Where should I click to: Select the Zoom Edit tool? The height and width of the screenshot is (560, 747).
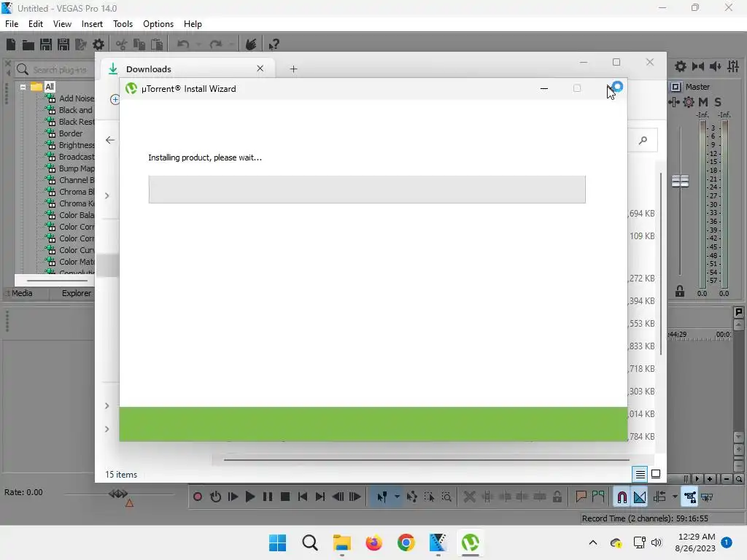pos(446,497)
